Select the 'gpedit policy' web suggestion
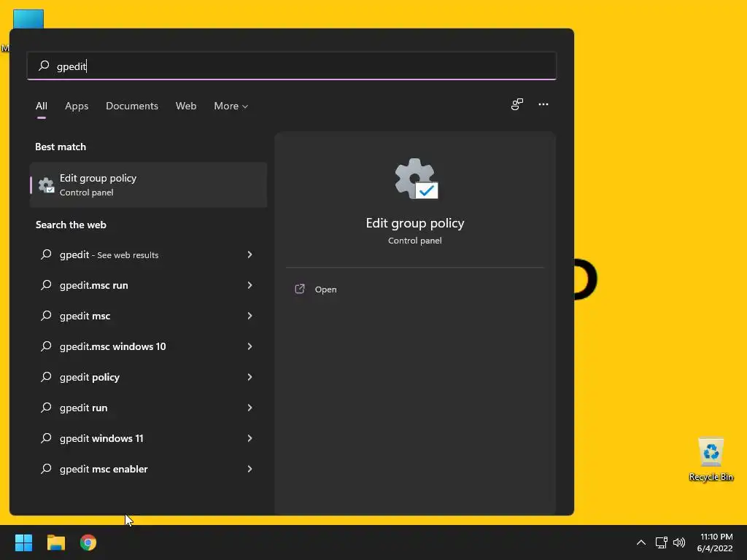This screenshot has height=560, width=747. tap(149, 377)
